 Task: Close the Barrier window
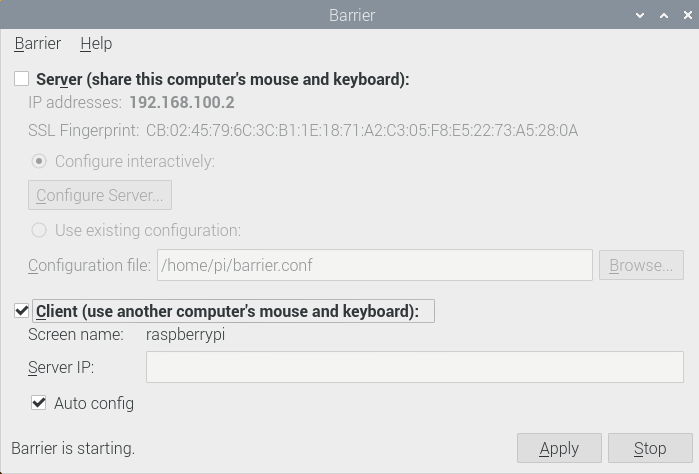(x=687, y=15)
